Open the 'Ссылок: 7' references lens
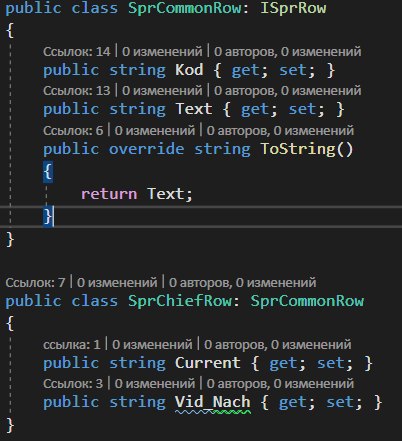 coord(35,283)
